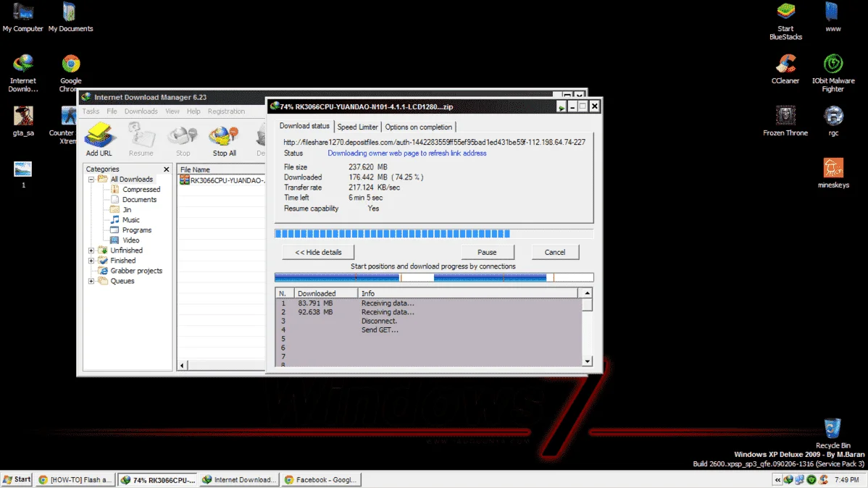Open the www desktop folder icon

(832, 17)
